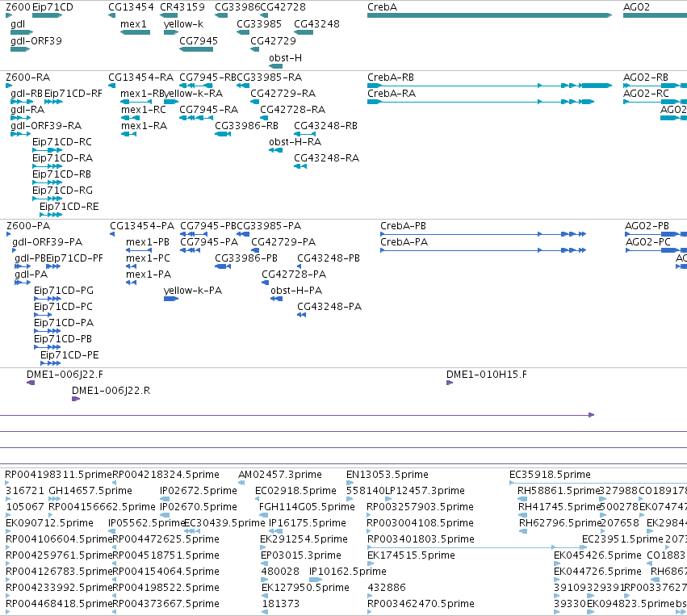Click the RP003257903.5prime EST label
Image resolution: width=687 pixels, height=616 pixels.
420,507
